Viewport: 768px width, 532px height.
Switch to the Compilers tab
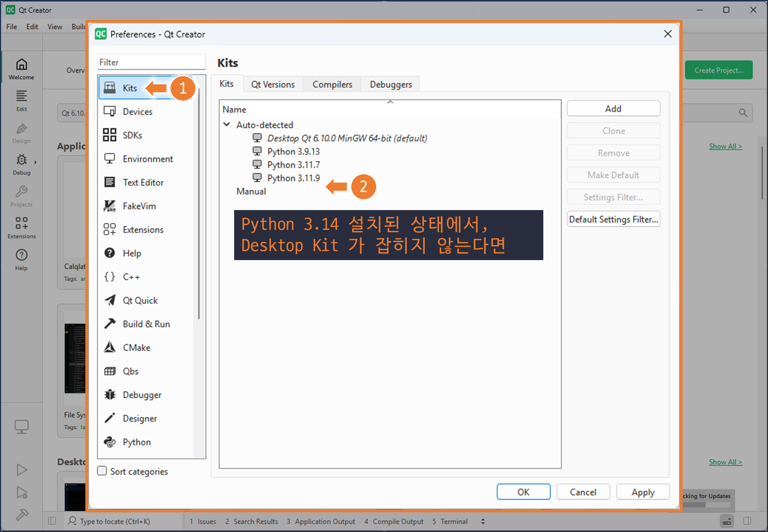click(332, 84)
